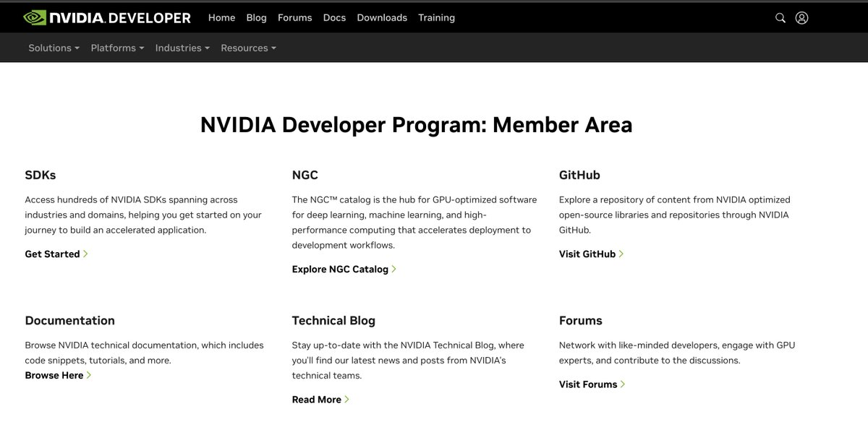
Task: Expand the Platforms dropdown menu
Action: (x=117, y=48)
